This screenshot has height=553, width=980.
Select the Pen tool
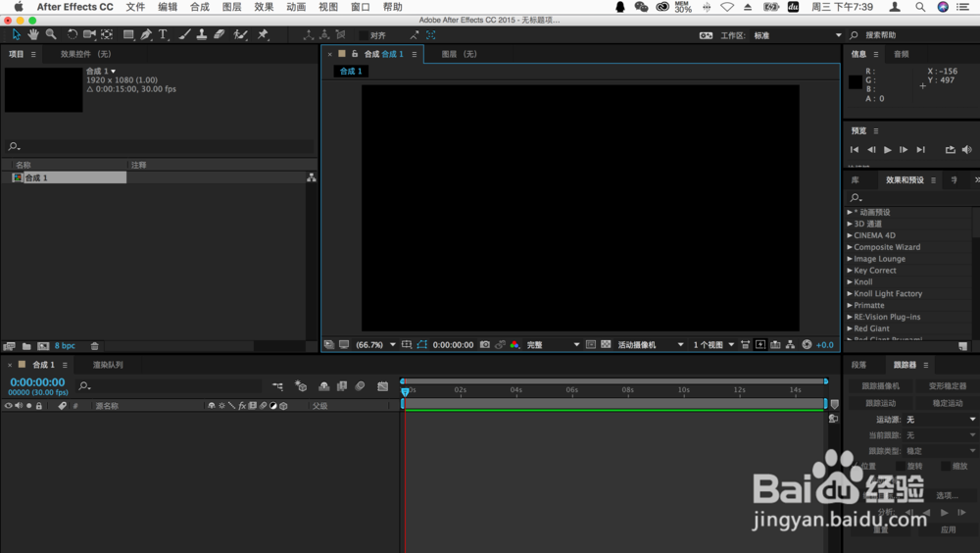[x=146, y=34]
